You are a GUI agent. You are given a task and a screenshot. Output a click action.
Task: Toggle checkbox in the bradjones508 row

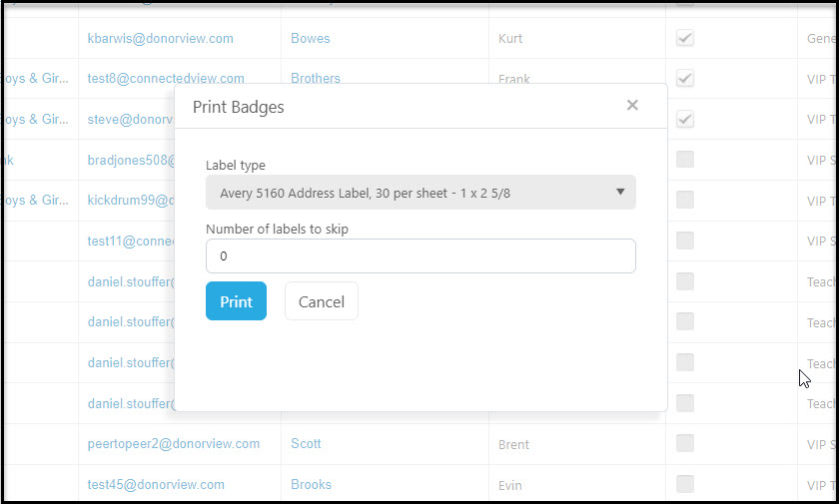(685, 160)
